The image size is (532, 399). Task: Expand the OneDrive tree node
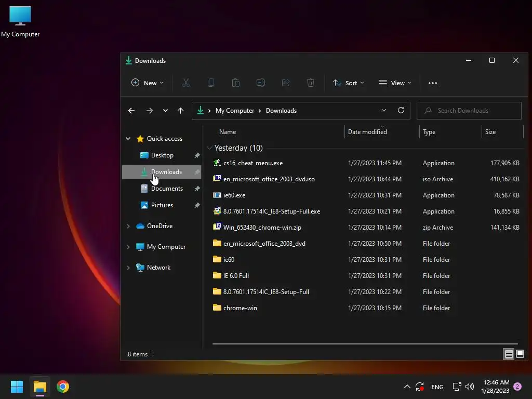128,226
